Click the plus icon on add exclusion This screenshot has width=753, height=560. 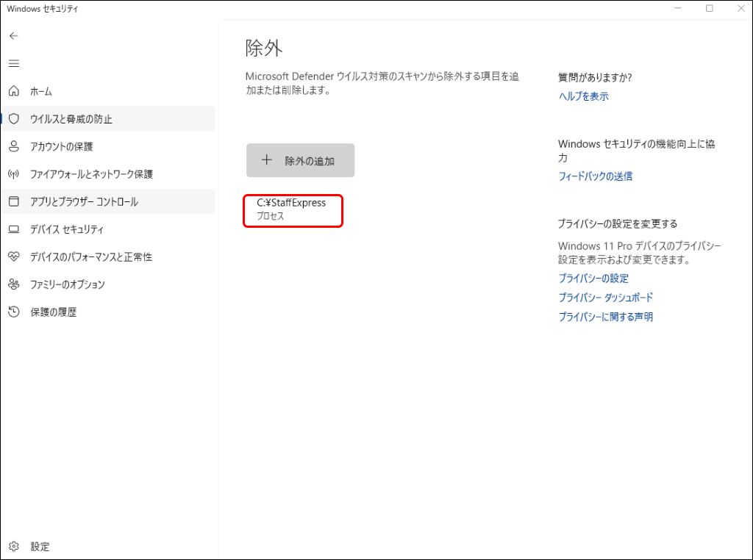pos(266,160)
